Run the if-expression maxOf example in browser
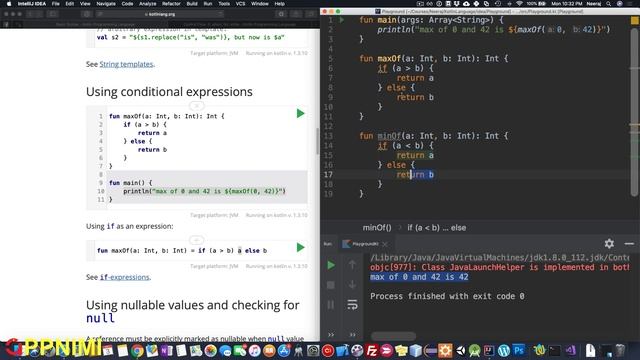The height and width of the screenshot is (360, 640). click(x=300, y=247)
